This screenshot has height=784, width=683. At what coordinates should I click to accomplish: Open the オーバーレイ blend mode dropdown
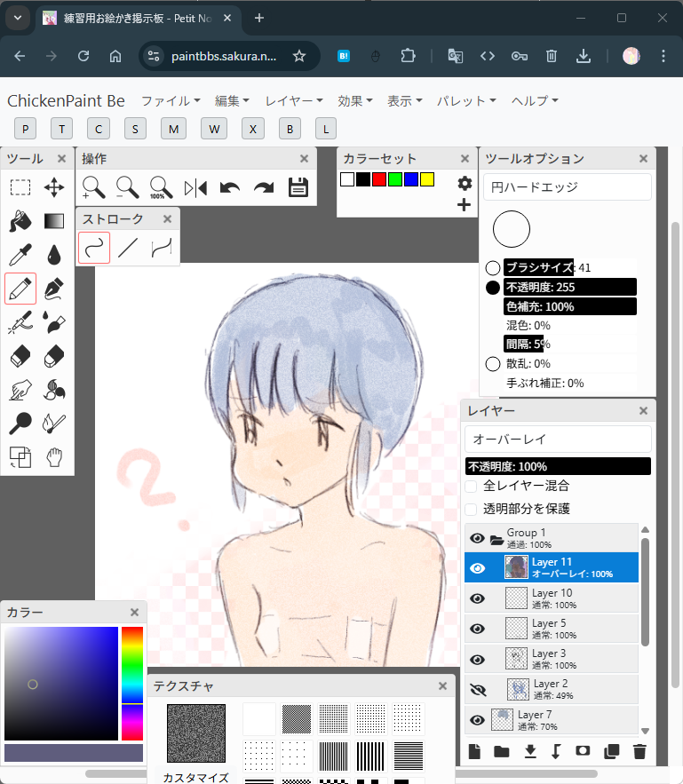pyautogui.click(x=558, y=440)
